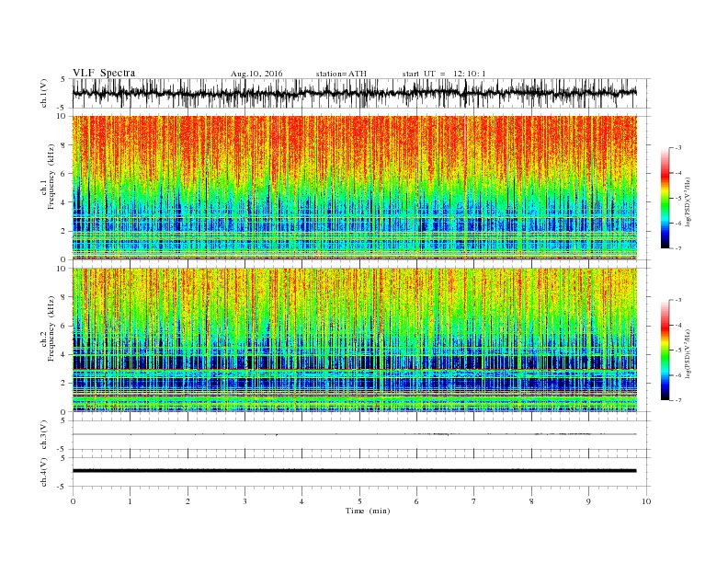
Task: Click the time axis tick label "7"
Action: coord(474,501)
